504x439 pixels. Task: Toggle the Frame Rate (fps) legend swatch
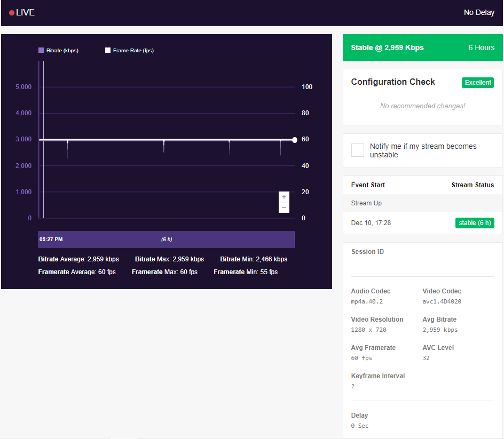point(108,50)
